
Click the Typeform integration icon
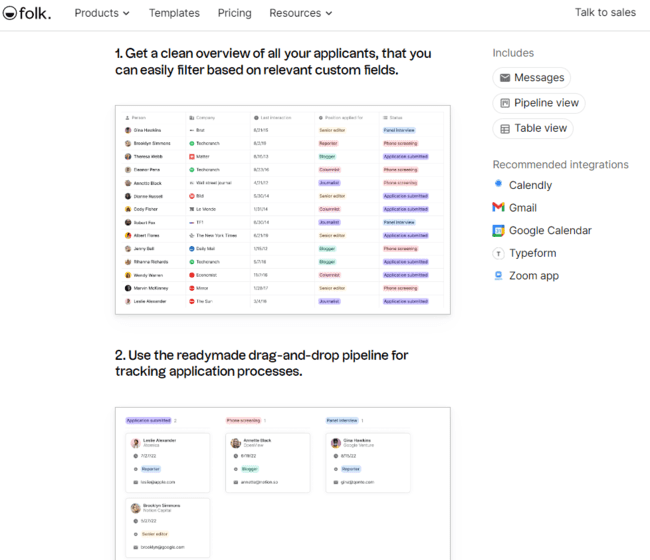coord(498,253)
